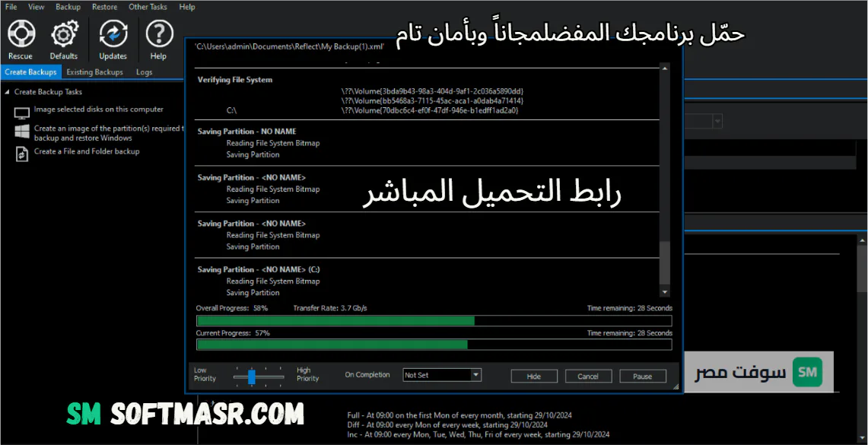Click the dialog resize grip corner
This screenshot has width=868, height=445.
tap(676, 387)
